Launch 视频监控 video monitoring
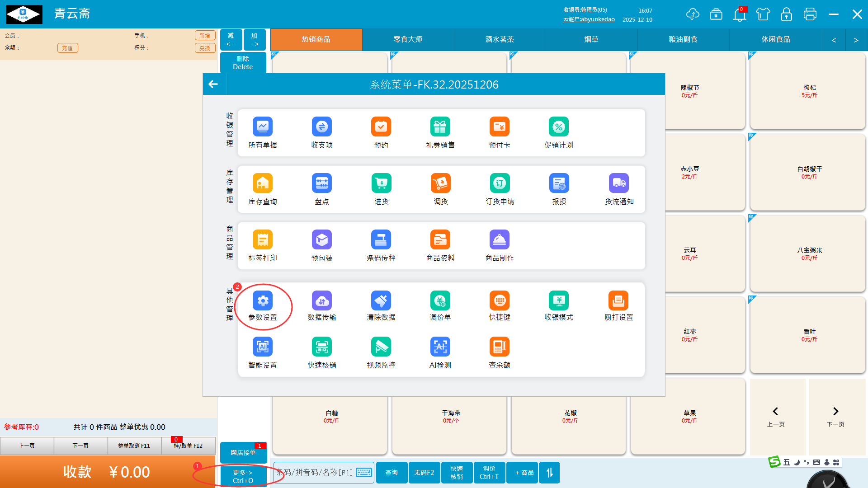Image resolution: width=868 pixels, height=488 pixels. [381, 347]
